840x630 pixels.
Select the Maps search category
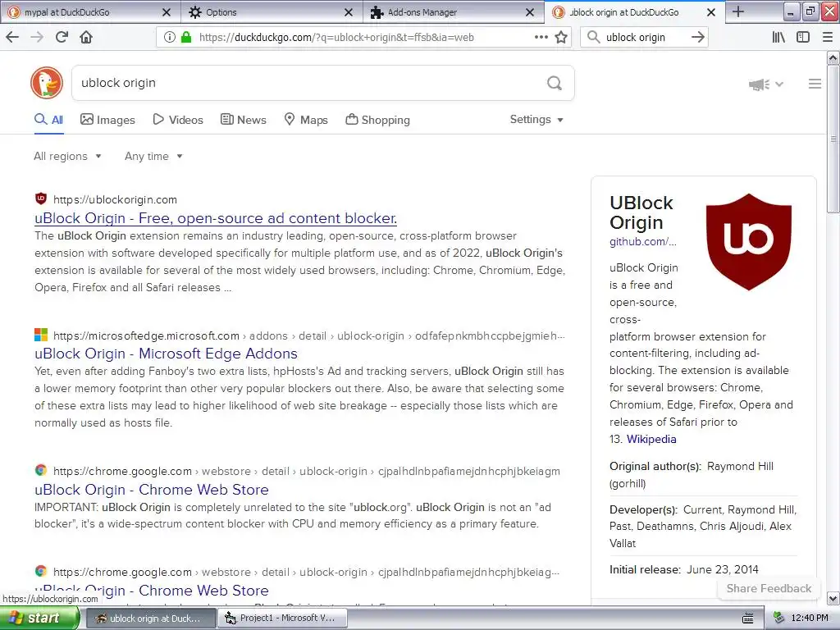click(x=306, y=120)
